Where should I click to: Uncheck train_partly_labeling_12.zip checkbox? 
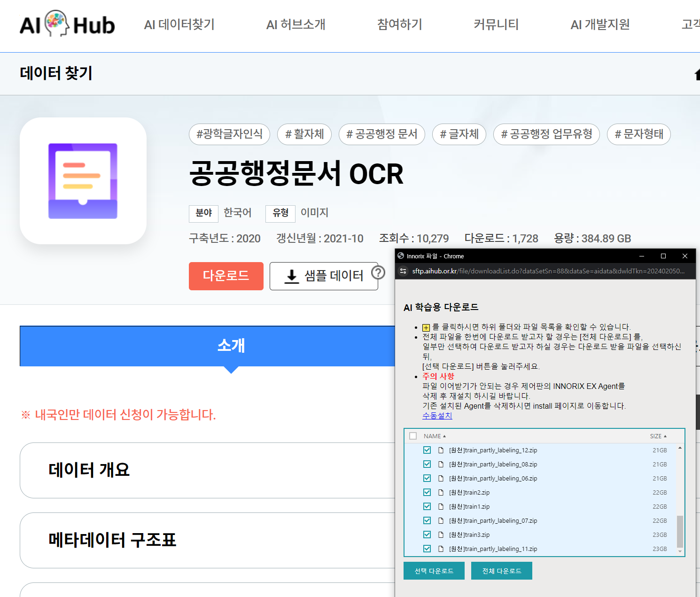[x=427, y=450]
